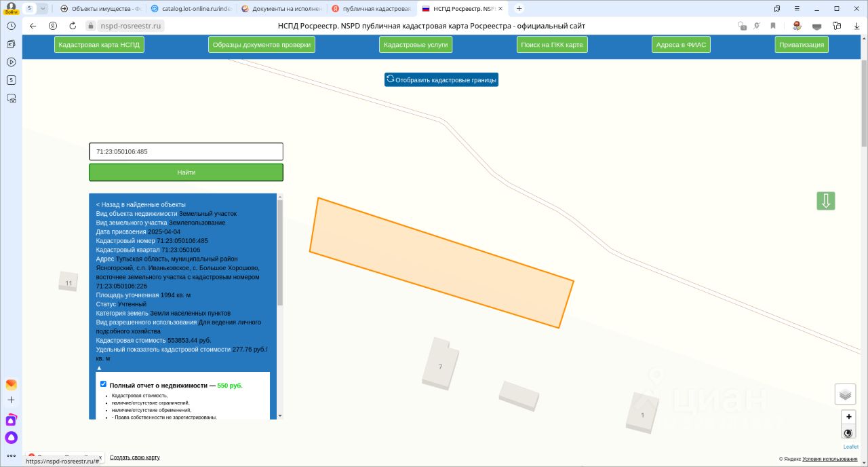Click the cadastral number search field
Screen dimensions: 868x467
[x=186, y=151]
